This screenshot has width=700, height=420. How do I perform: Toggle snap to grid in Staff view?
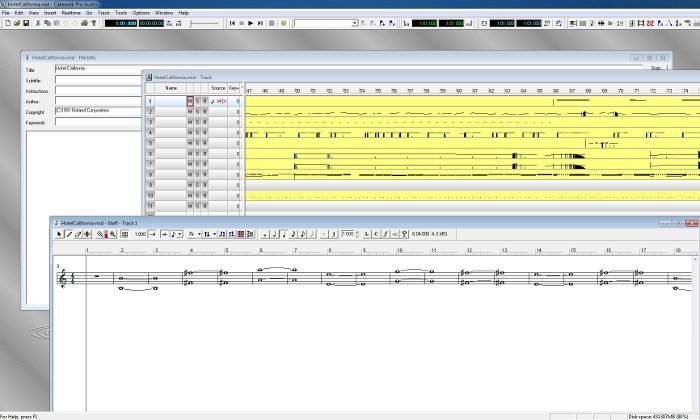(125, 234)
